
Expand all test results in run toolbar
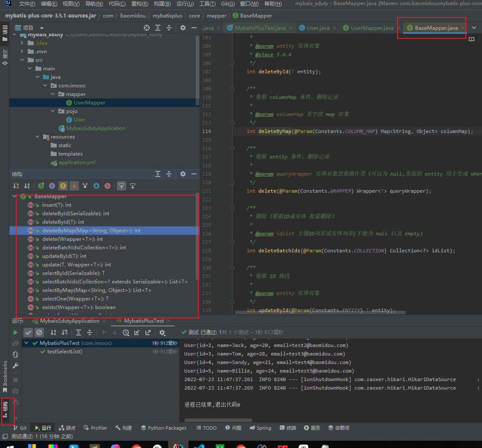coord(78,332)
